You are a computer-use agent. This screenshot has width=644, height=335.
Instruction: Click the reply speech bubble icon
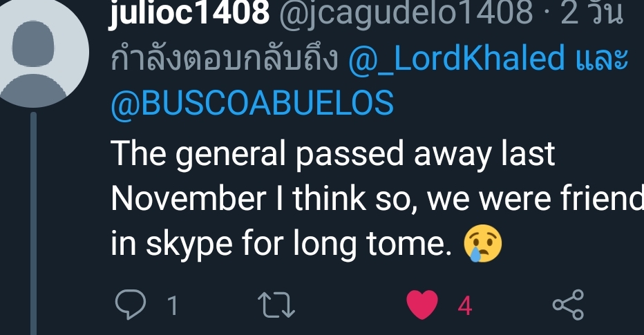(x=128, y=305)
